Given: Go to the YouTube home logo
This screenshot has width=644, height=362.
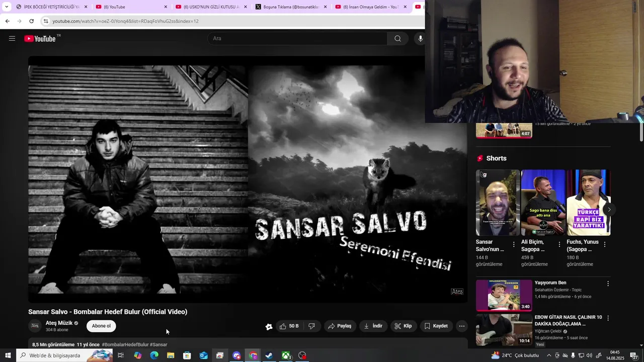Looking at the screenshot, I should [40, 39].
